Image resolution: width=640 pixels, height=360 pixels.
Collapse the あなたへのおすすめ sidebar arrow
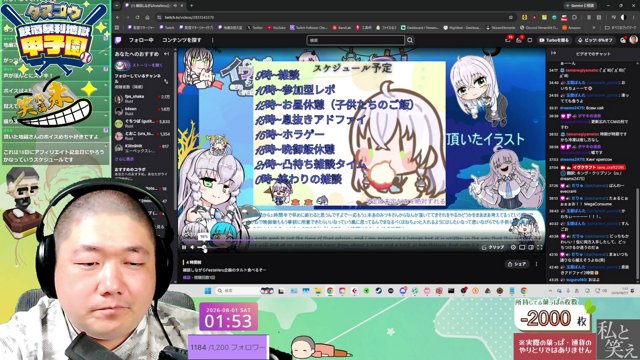166,53
